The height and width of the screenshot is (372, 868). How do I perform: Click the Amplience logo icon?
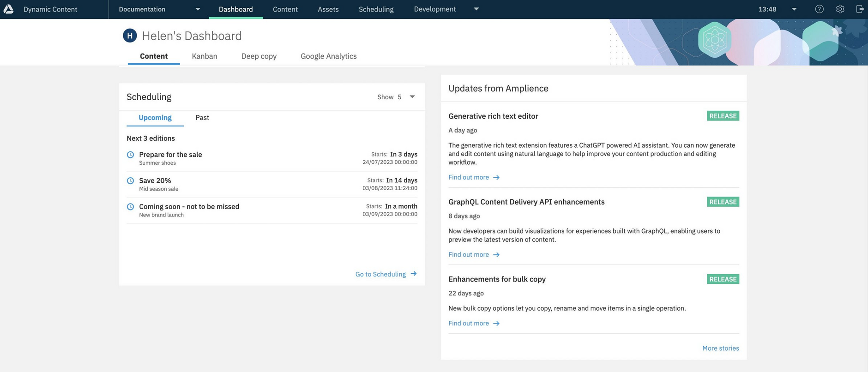tap(8, 9)
